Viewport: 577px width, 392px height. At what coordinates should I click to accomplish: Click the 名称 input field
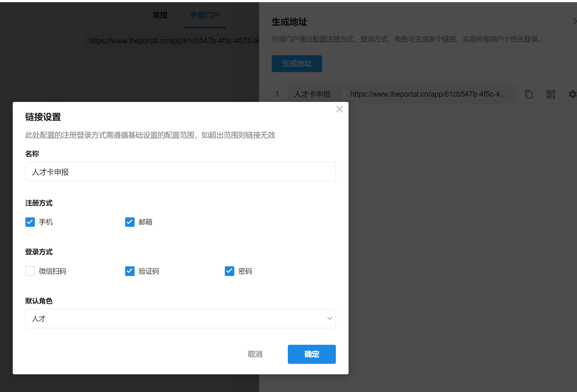(x=180, y=172)
